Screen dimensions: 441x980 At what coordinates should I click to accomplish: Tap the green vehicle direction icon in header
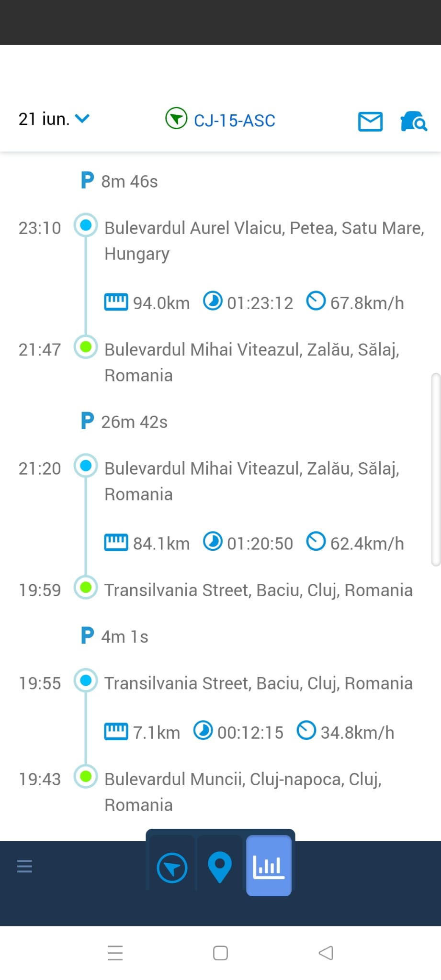tap(176, 119)
